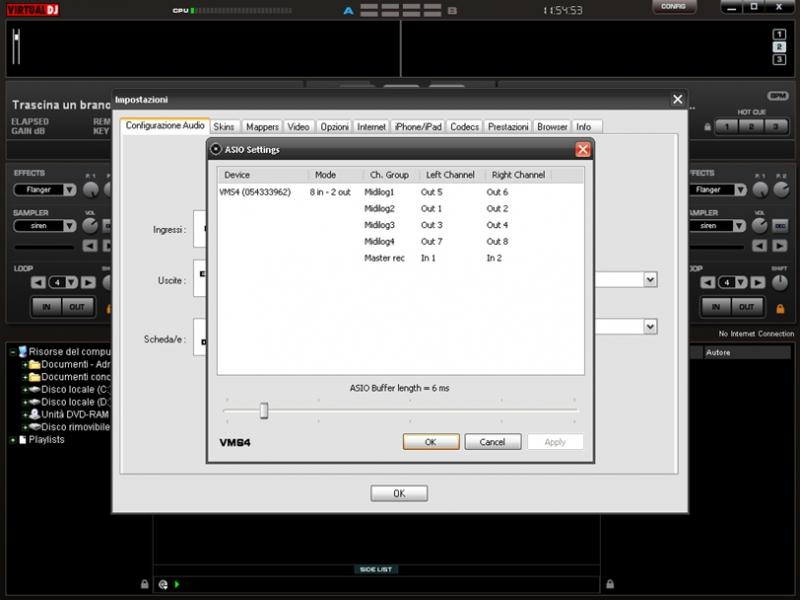Toggle the lock icon beside Hot Cue buttons
This screenshot has width=800, height=600.
pos(708,127)
